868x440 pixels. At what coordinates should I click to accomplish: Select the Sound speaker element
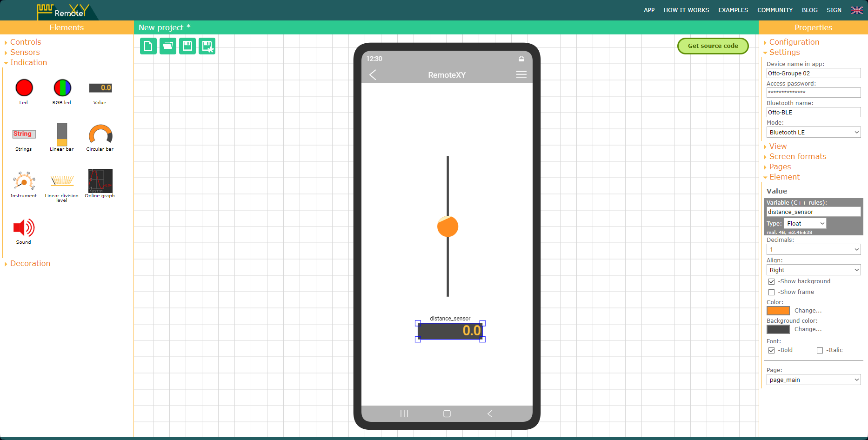(24, 228)
